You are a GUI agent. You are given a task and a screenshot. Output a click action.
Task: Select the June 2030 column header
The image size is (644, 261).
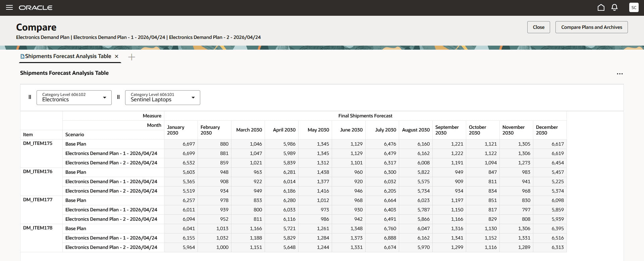pos(349,130)
